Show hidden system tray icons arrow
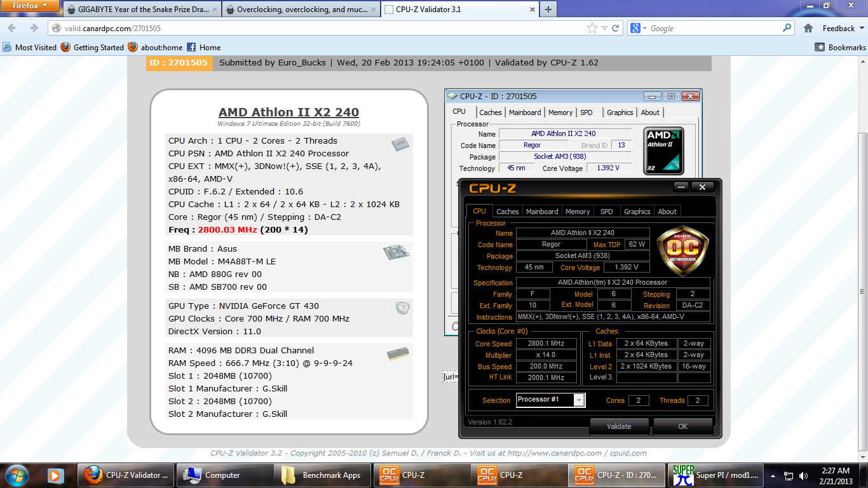This screenshot has width=868, height=488. (x=773, y=475)
